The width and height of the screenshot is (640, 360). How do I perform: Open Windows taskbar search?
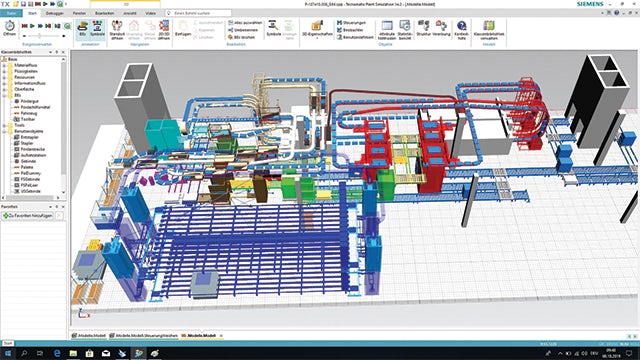pyautogui.click(x=24, y=353)
